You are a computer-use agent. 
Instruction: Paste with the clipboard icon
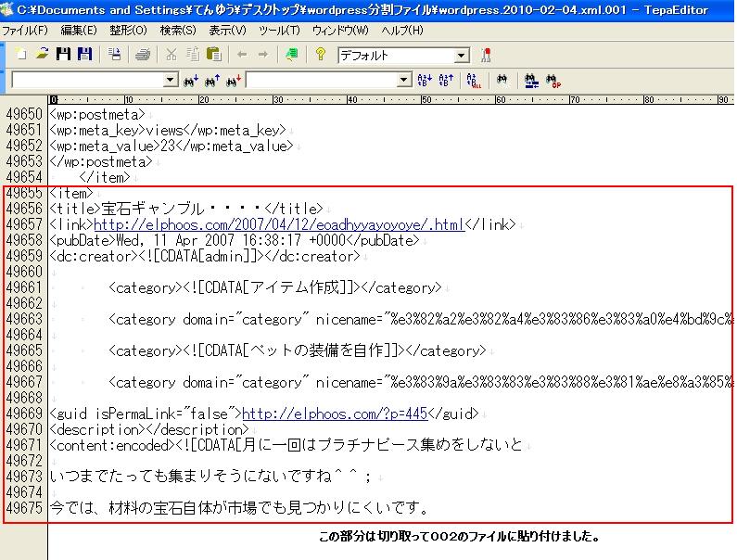(x=214, y=55)
